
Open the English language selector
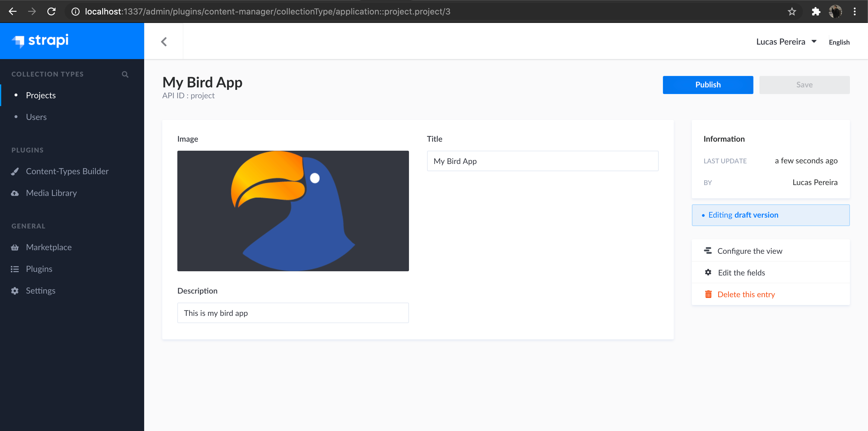coord(839,42)
